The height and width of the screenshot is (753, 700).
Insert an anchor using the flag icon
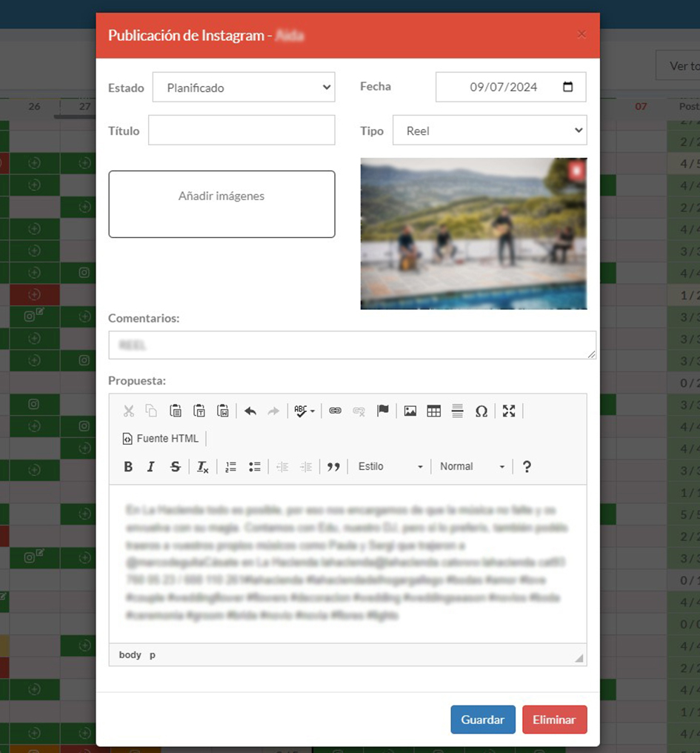[x=382, y=411]
